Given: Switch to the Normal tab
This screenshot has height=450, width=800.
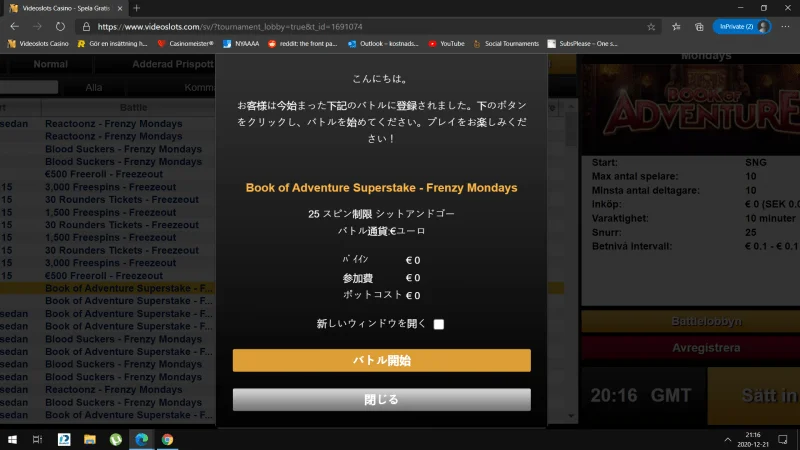Looking at the screenshot, I should (x=51, y=64).
